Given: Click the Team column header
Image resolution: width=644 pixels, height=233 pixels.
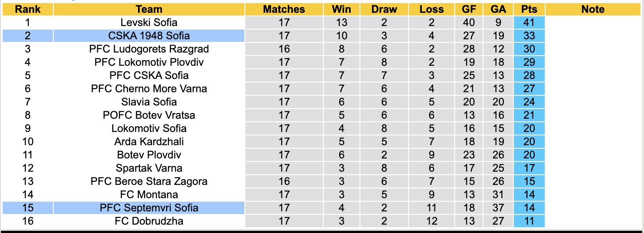Looking at the screenshot, I should (149, 9).
